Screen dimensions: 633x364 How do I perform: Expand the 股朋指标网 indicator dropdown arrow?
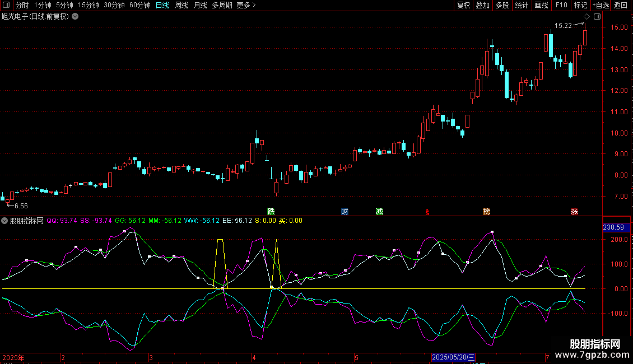coord(5,221)
